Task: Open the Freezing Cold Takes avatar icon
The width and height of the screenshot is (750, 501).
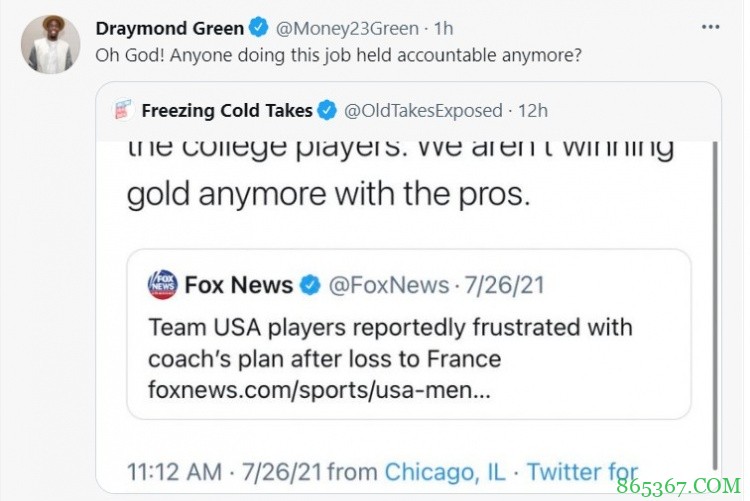Action: (x=122, y=110)
